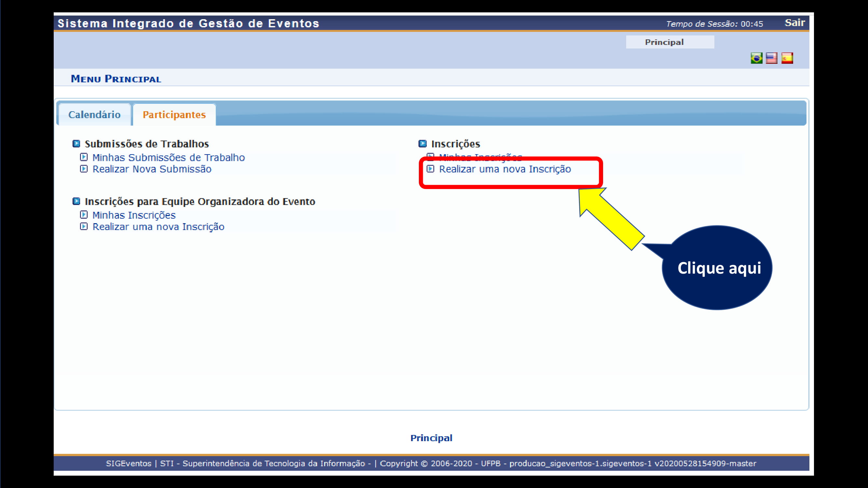Switch language to Brazilian Portuguese flag

point(756,58)
